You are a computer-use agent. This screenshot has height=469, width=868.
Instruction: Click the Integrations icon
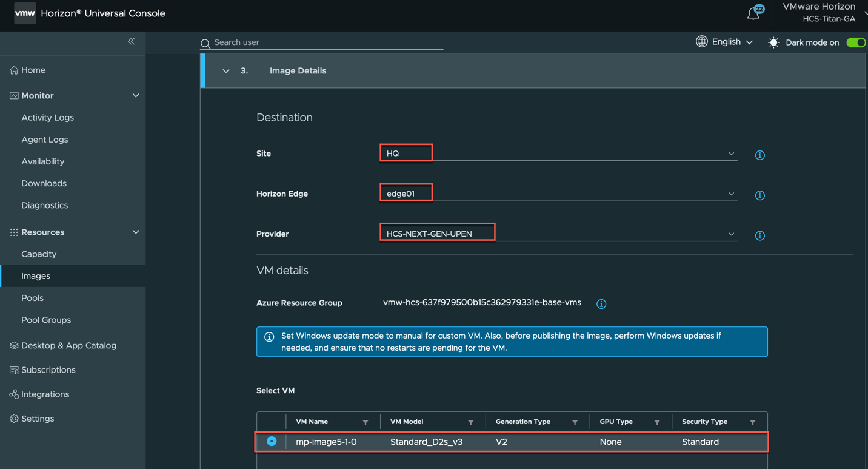[14, 394]
